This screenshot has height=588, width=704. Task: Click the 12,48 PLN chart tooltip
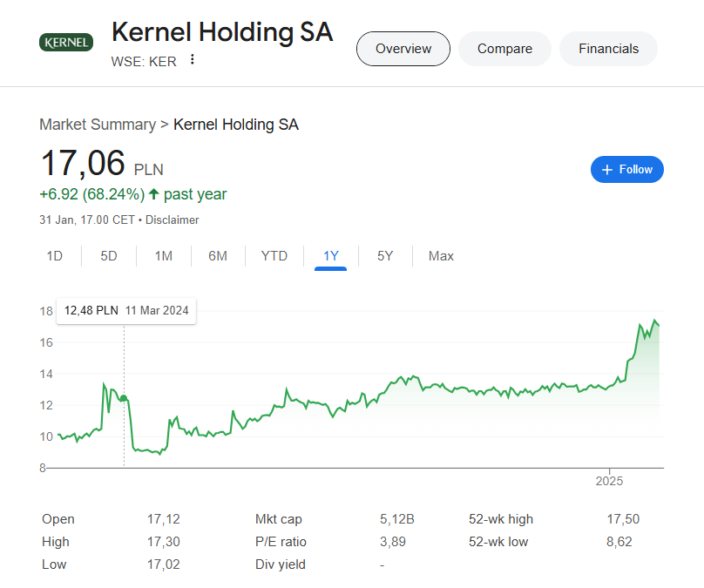(126, 310)
